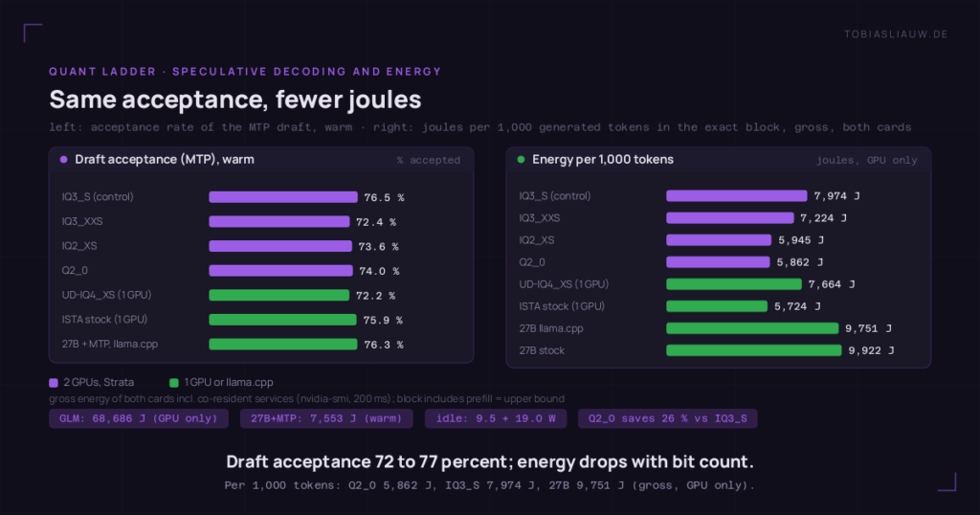
Task: Click the 1 GPU or llama.cpp legend text
Action: coord(228,383)
